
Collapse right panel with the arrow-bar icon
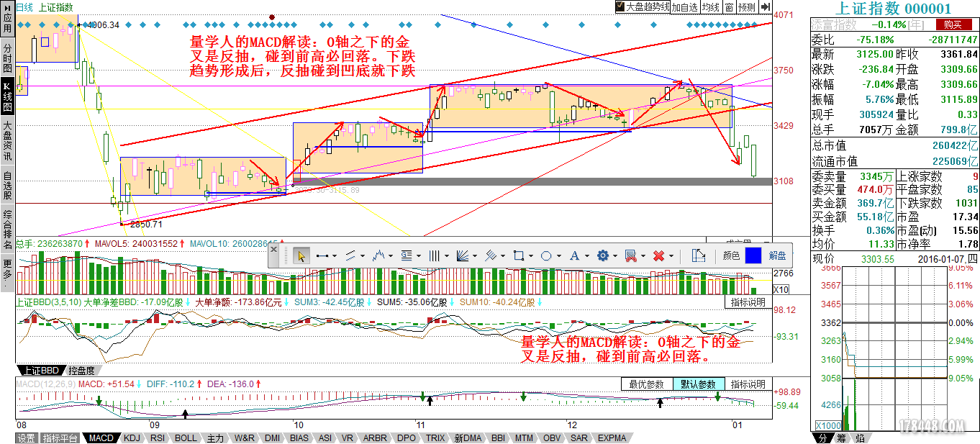coord(765,7)
